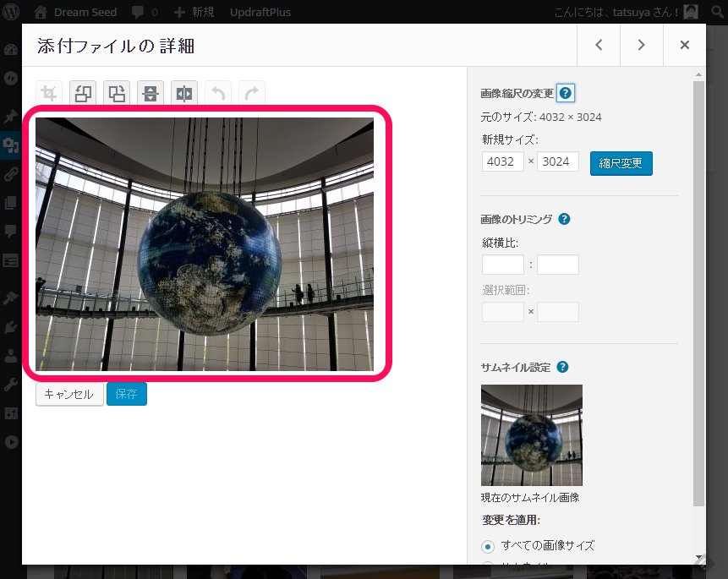Open help for サムネイル設定

pyautogui.click(x=562, y=368)
